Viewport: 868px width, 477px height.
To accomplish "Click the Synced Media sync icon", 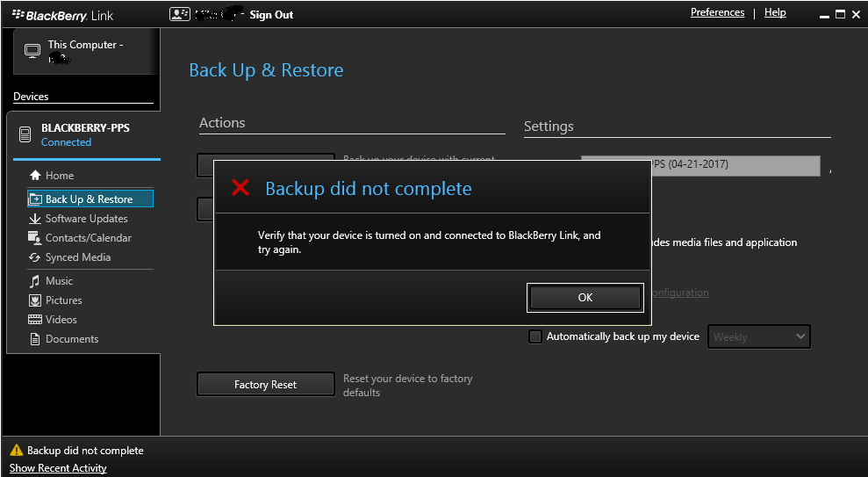I will click(x=35, y=257).
